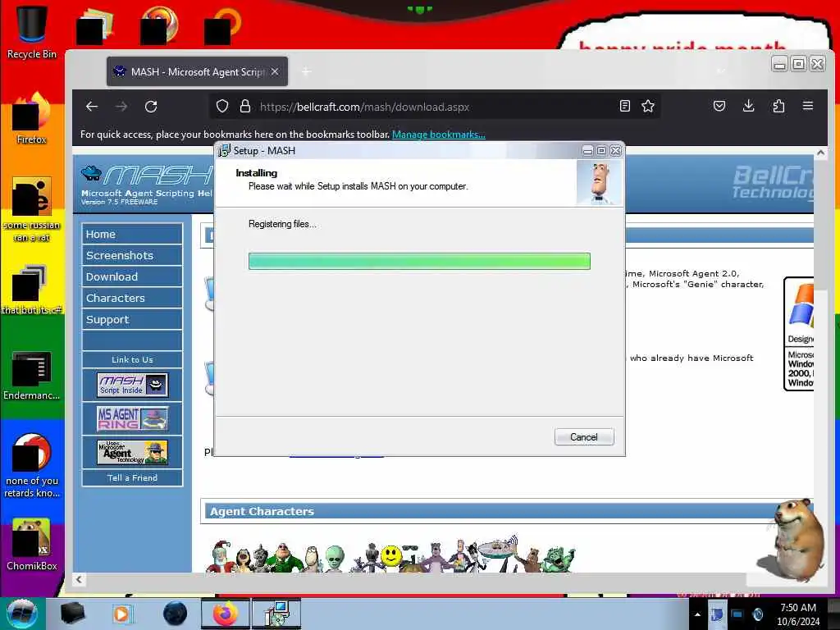Open the Windows Start orb
Viewport: 840px width, 630px height.
pos(22,614)
